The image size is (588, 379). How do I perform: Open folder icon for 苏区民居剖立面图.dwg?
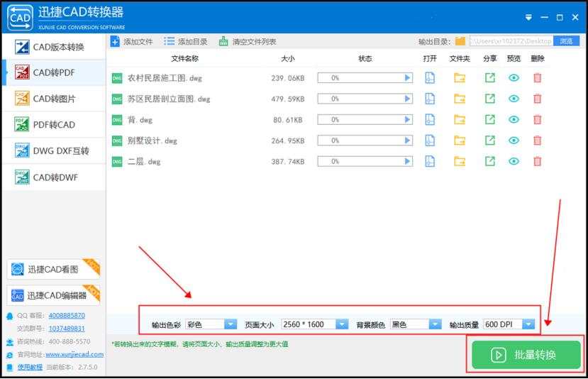(x=460, y=99)
